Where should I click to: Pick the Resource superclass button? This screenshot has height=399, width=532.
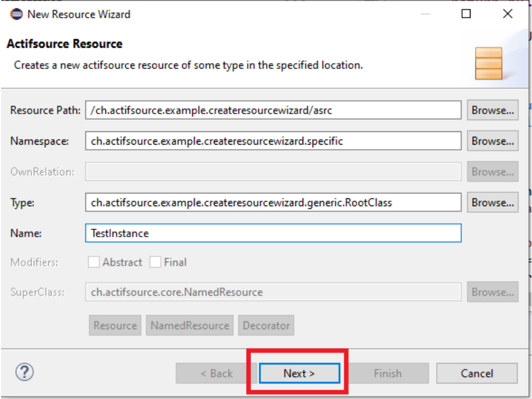click(x=115, y=326)
